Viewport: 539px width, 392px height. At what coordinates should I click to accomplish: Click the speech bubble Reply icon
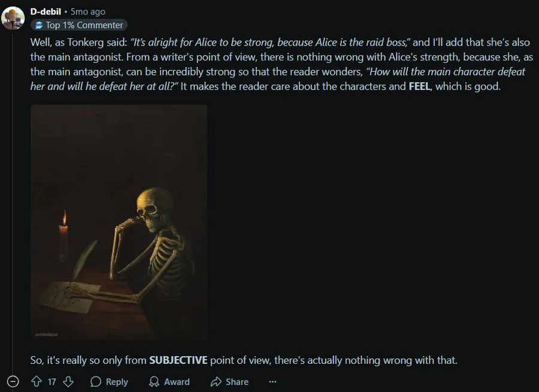tap(96, 381)
